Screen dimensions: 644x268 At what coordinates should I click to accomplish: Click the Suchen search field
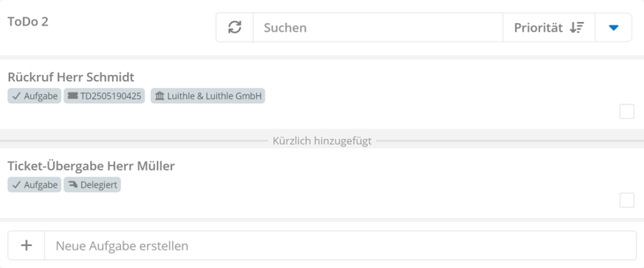(377, 28)
